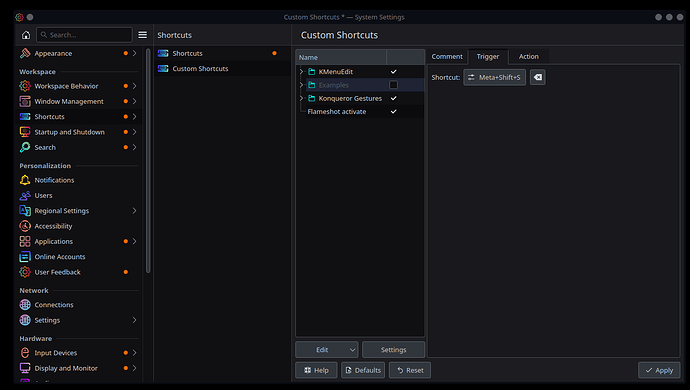Enable the Examples group checkbox
The height and width of the screenshot is (390, 690).
393,85
